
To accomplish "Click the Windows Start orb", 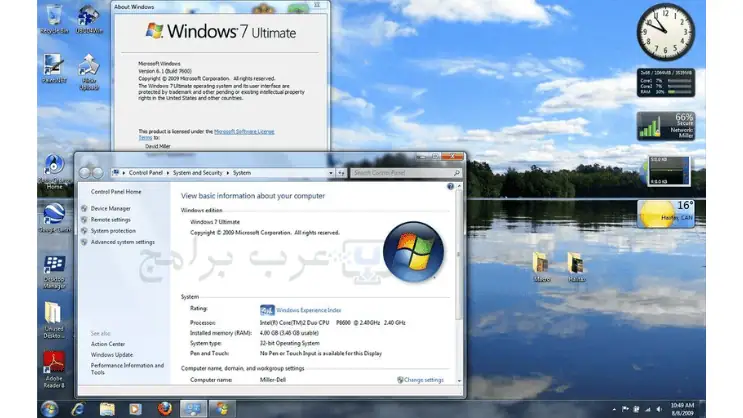I will 49,409.
